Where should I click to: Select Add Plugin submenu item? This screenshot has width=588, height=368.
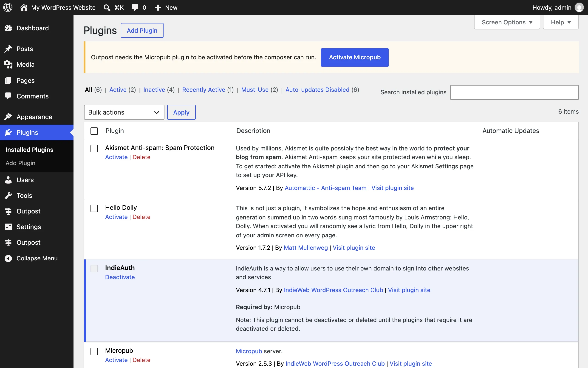coord(20,163)
